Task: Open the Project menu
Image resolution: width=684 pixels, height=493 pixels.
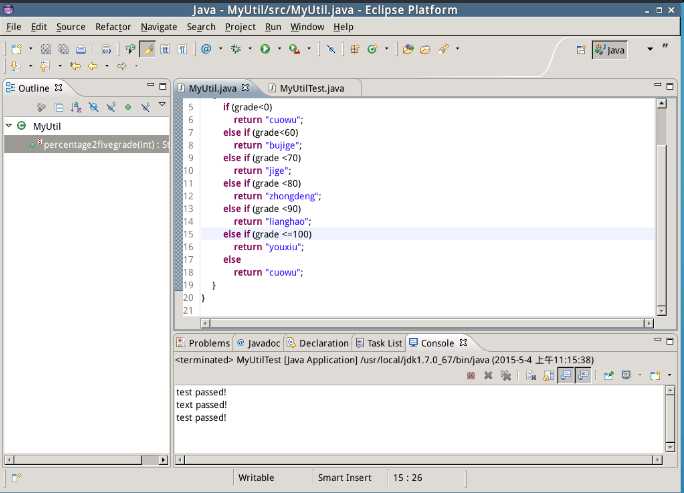Action: click(240, 27)
